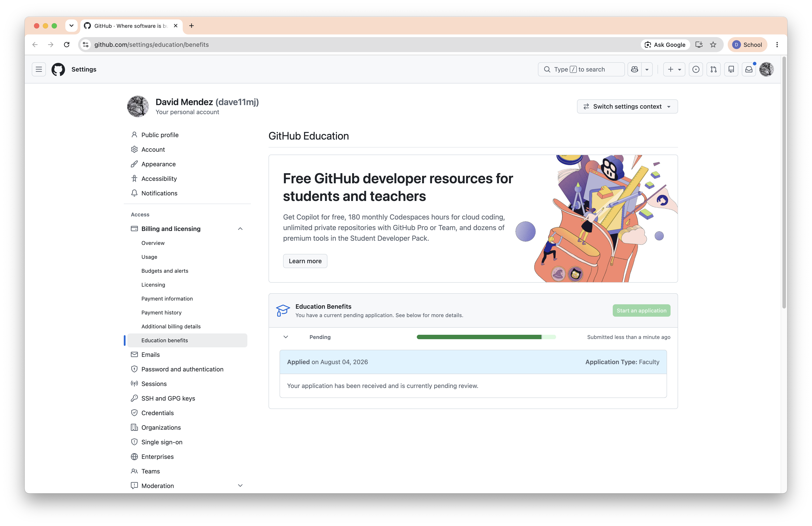
Task: Open the School Chrome profile button
Action: (x=747, y=45)
